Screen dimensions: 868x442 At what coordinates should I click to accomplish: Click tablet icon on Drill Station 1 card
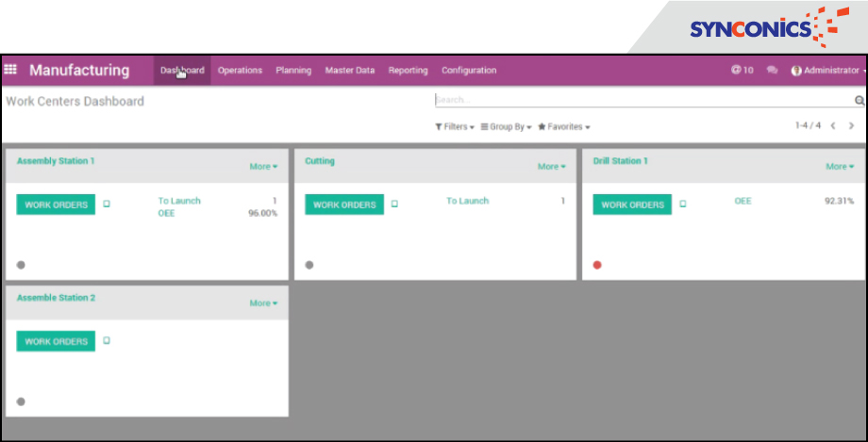click(683, 205)
